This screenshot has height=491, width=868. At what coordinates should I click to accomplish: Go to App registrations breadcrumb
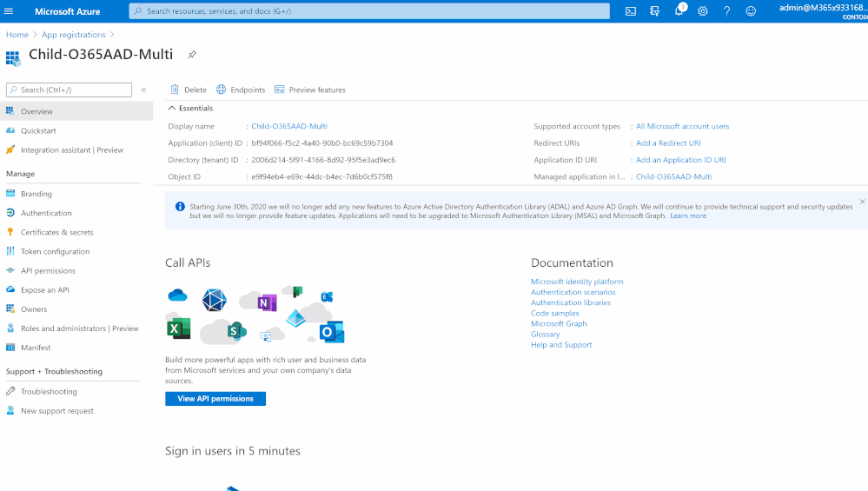74,34
